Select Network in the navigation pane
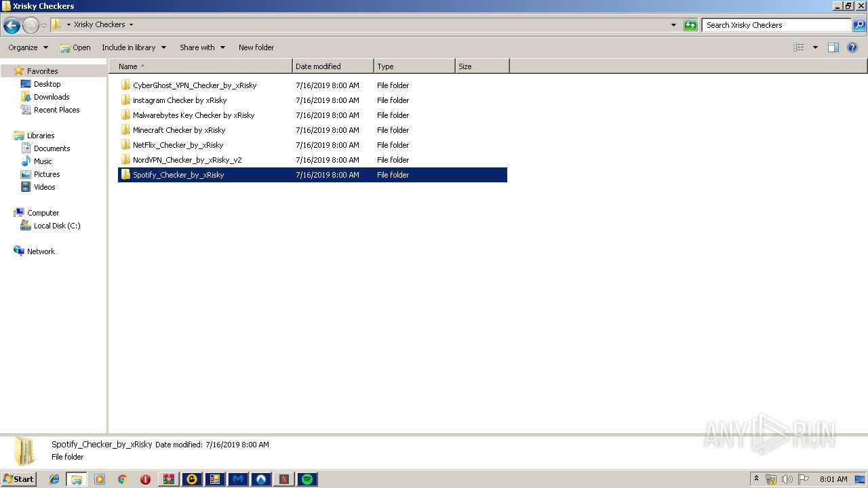The height and width of the screenshot is (488, 868). [41, 251]
